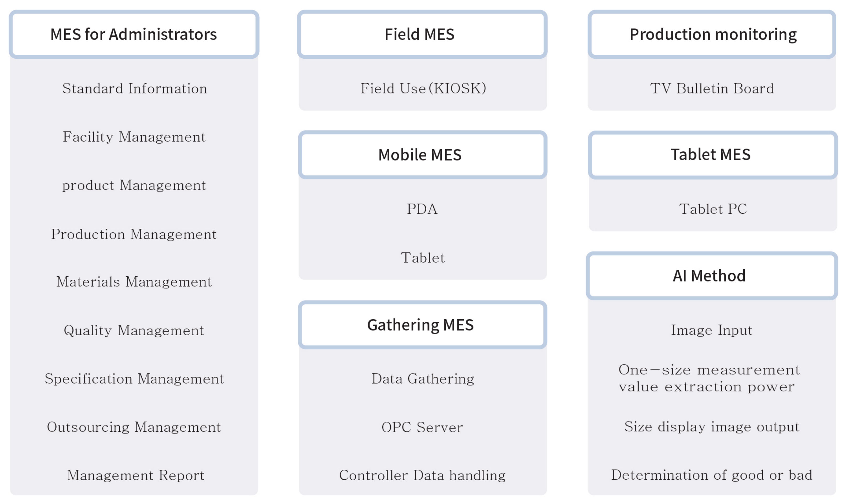
Task: Select Determination of good or bad
Action: (712, 475)
